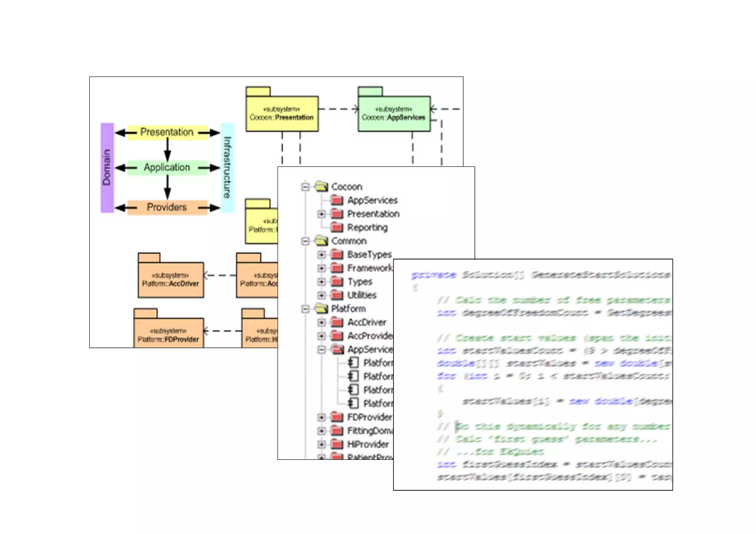Image resolution: width=756 pixels, height=534 pixels.
Task: Expand the AccDriver tree node
Action: pos(322,323)
